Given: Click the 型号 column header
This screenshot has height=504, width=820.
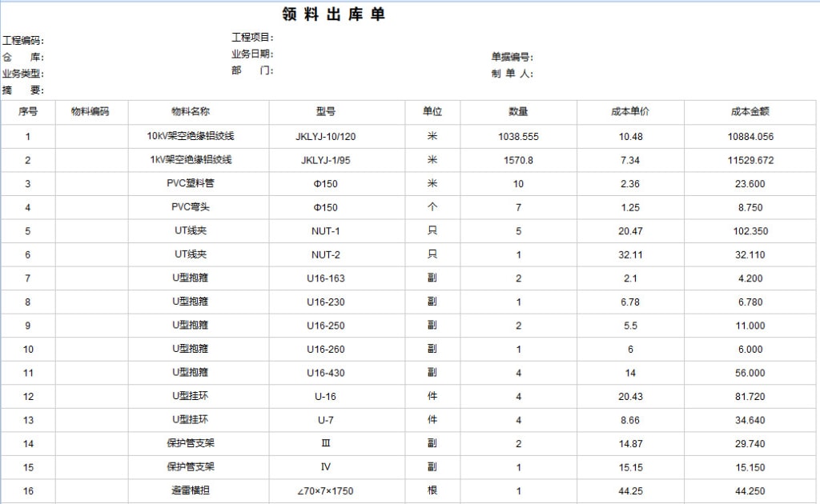Looking at the screenshot, I should pyautogui.click(x=337, y=112).
